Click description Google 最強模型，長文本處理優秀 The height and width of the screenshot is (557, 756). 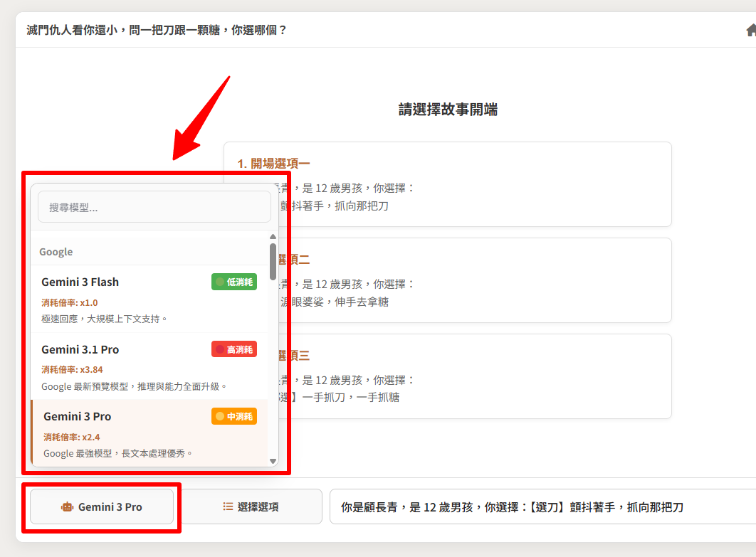(117, 453)
